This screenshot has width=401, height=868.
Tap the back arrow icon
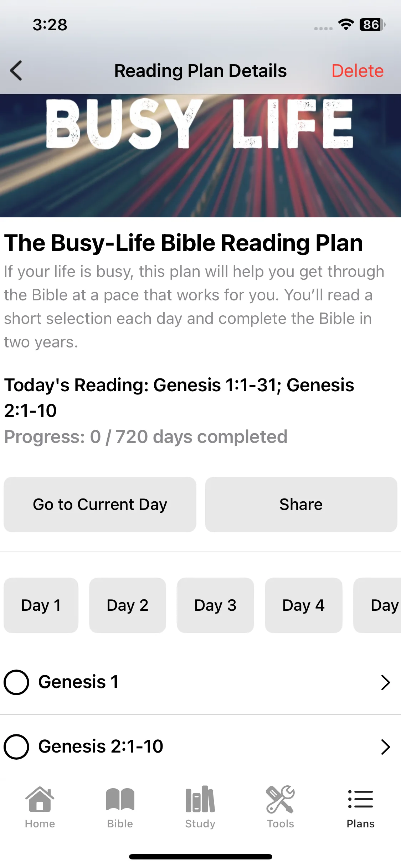click(x=16, y=71)
